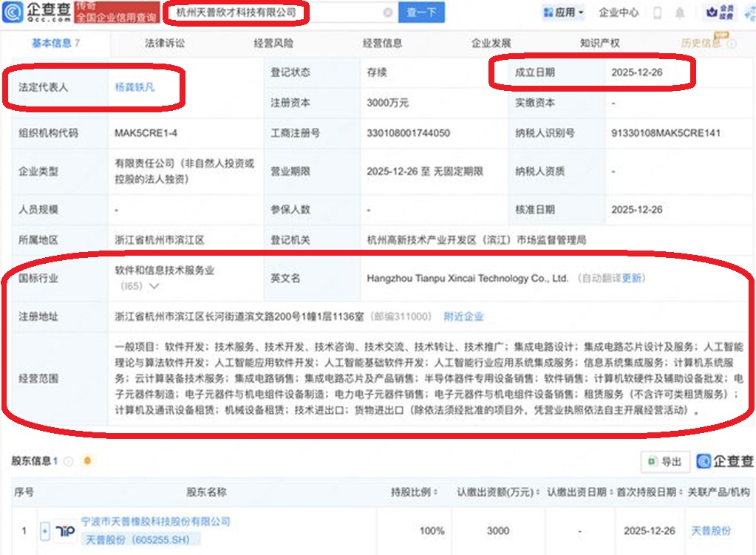
Task: Open 宁波市天普橡胶科技股份有限公司 shareholder link
Action: click(x=156, y=521)
